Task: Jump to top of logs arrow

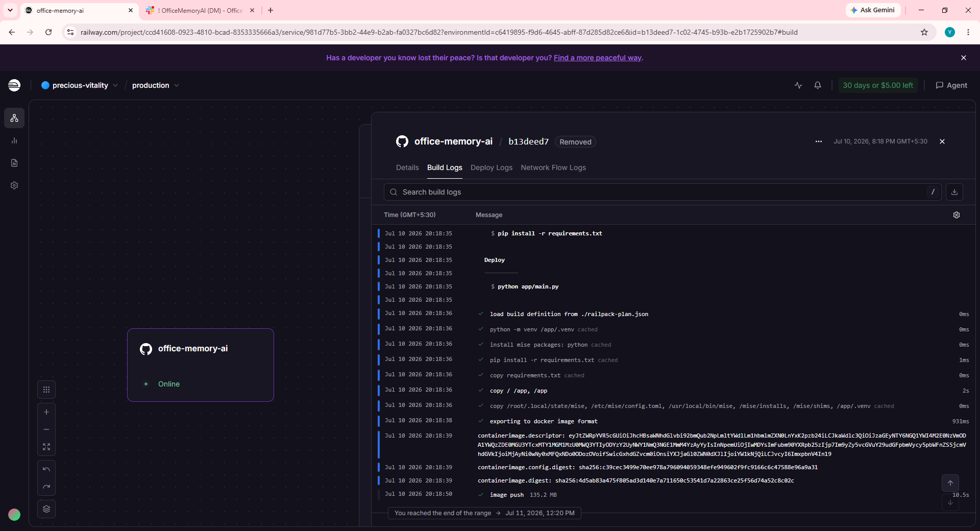Action: 950,483
